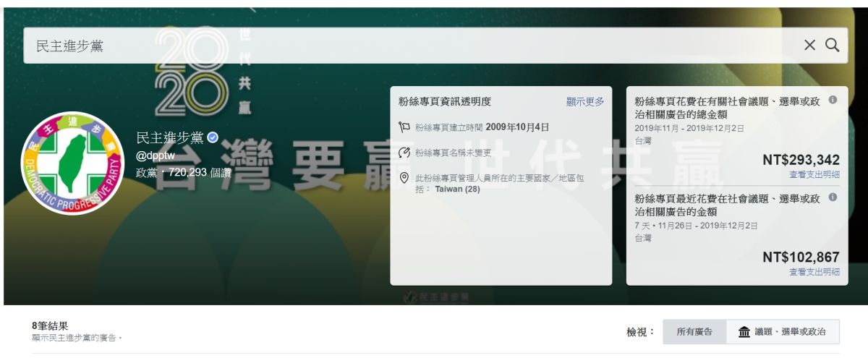Image resolution: width=868 pixels, height=358 pixels.
Task: Click the page name change history icon
Action: (x=404, y=153)
